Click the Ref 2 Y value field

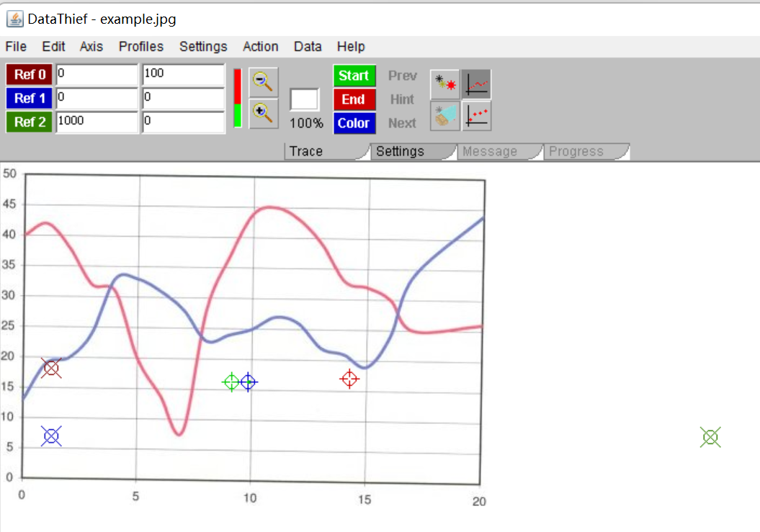pyautogui.click(x=184, y=122)
